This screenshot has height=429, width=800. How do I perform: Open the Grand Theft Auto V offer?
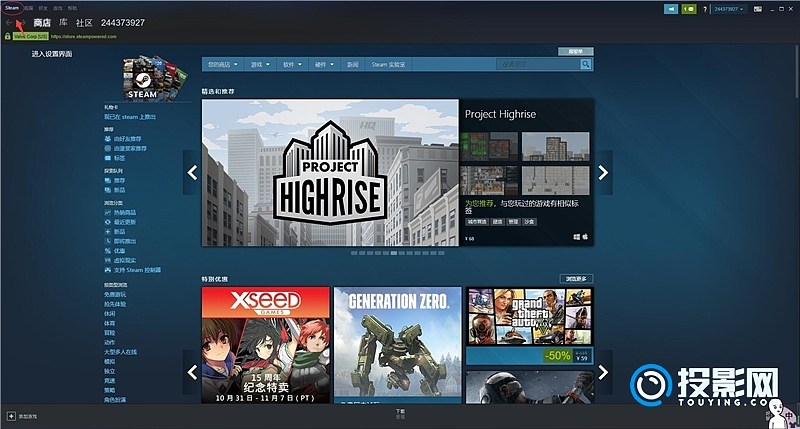tap(530, 325)
